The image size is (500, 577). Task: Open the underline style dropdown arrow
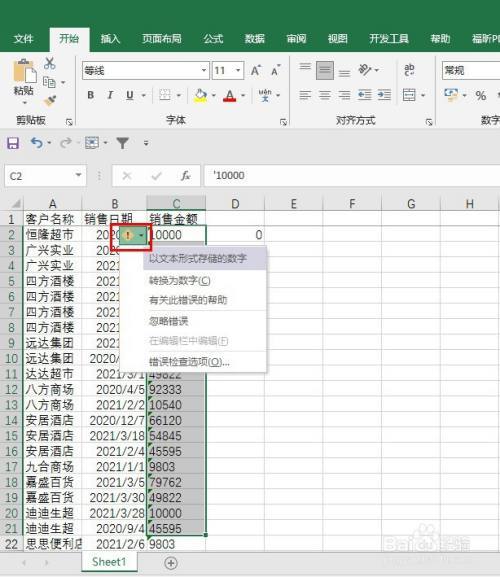click(143, 96)
